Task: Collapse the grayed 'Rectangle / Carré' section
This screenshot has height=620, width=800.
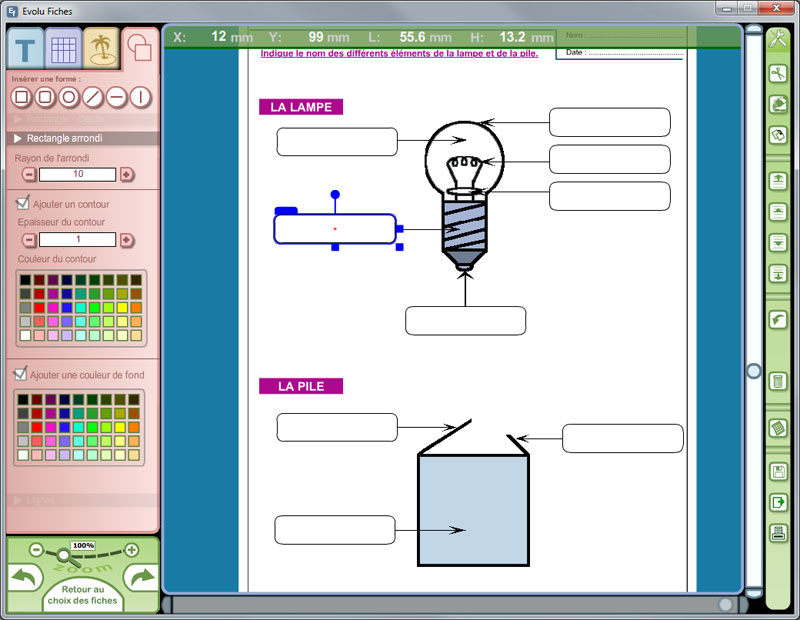Action: [17, 118]
